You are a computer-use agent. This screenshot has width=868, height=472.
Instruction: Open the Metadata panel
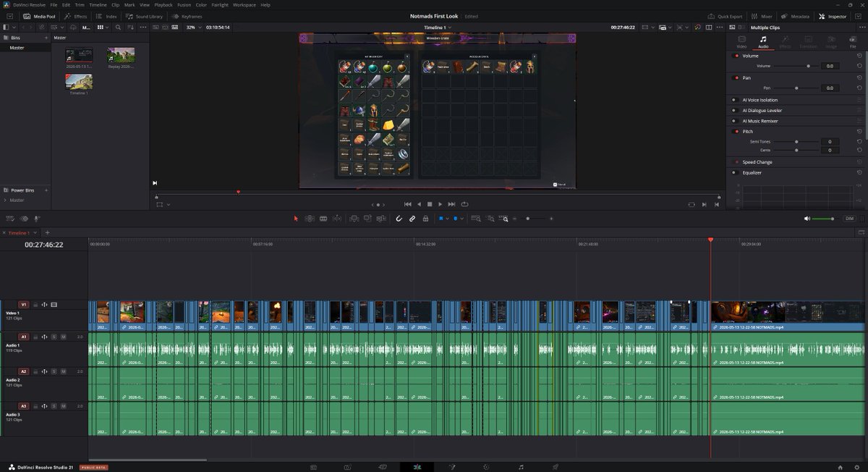tap(796, 16)
